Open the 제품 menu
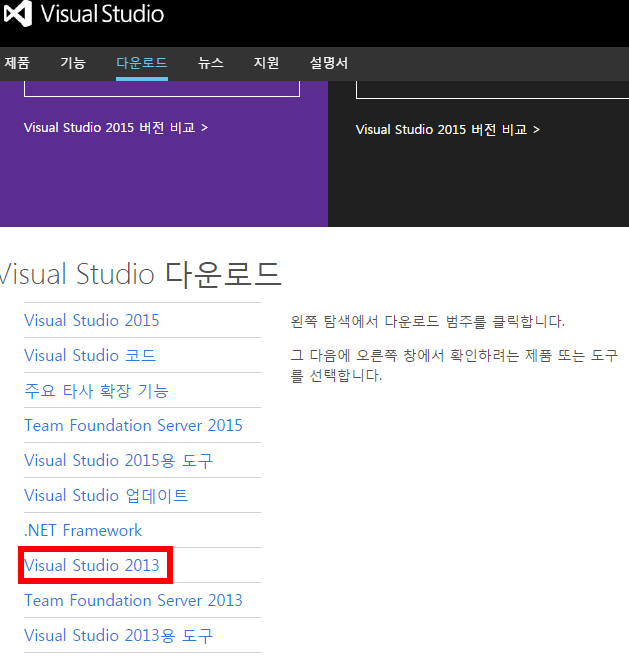Viewport: 629px width, 668px height. [x=17, y=63]
